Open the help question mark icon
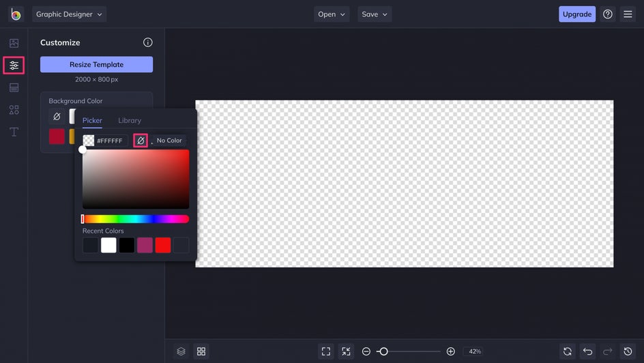The height and width of the screenshot is (363, 644). 607,14
